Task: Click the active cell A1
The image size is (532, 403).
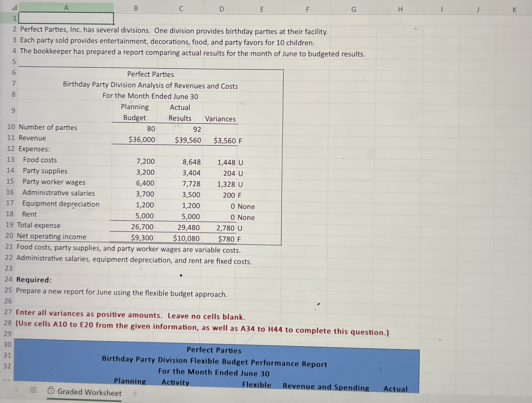Action: (x=66, y=18)
